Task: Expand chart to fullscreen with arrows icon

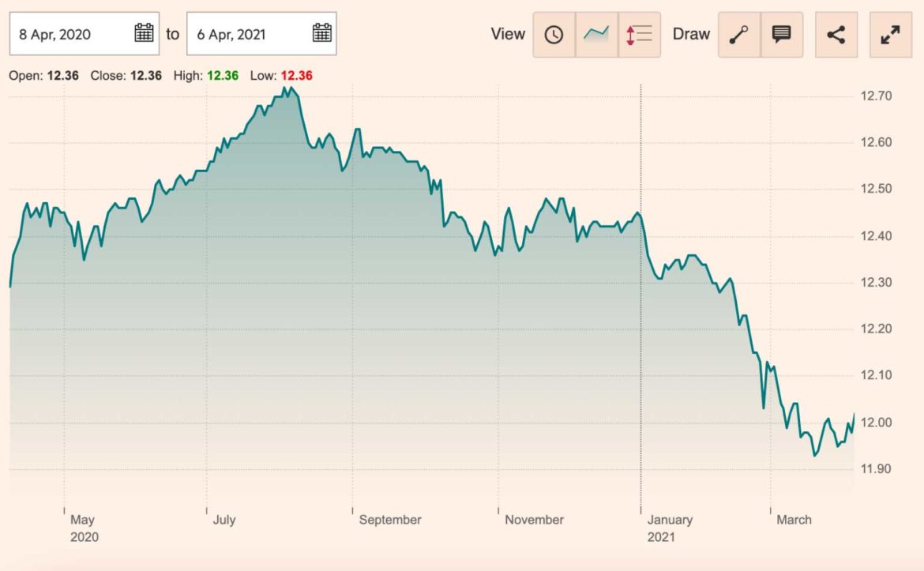Action: 890,34
